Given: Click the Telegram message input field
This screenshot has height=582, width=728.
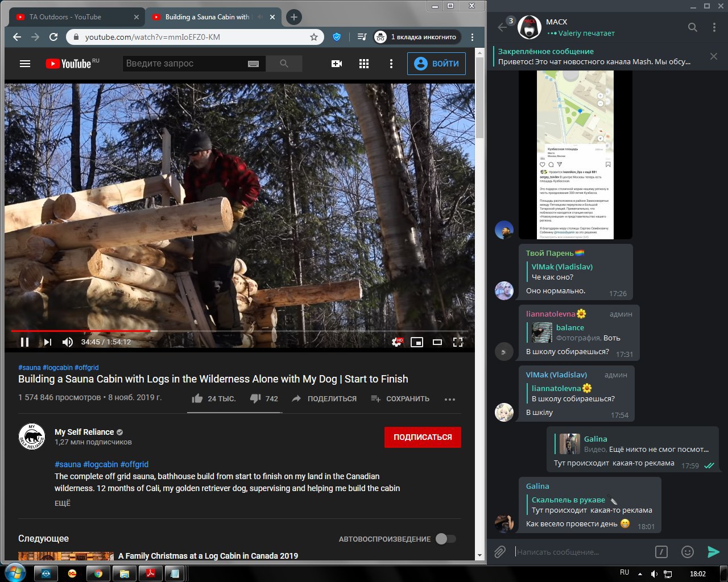Looking at the screenshot, I should coord(582,552).
